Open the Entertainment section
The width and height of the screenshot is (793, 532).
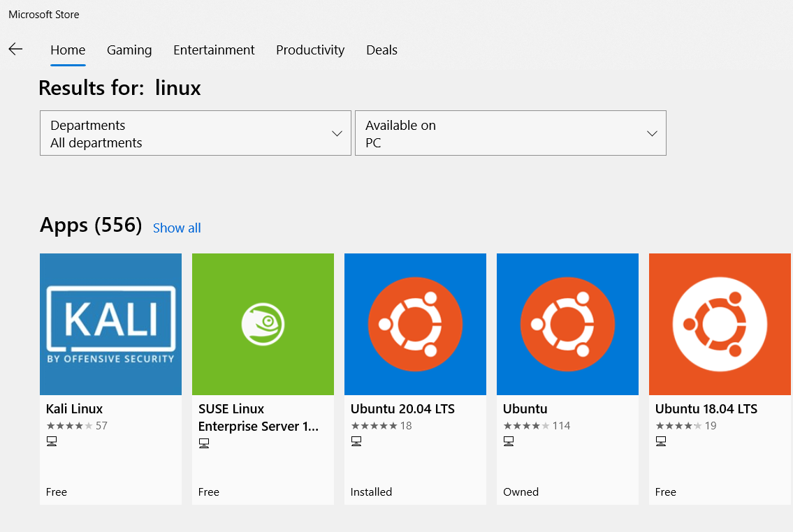pyautogui.click(x=214, y=50)
